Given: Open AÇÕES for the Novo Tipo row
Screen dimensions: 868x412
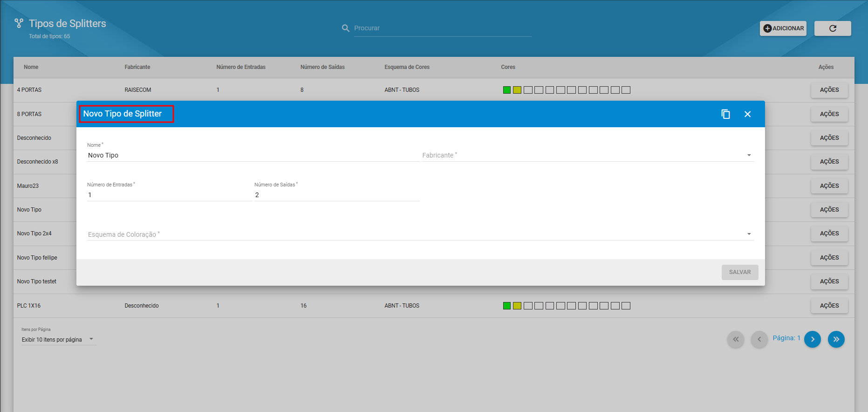Looking at the screenshot, I should pyautogui.click(x=829, y=210).
